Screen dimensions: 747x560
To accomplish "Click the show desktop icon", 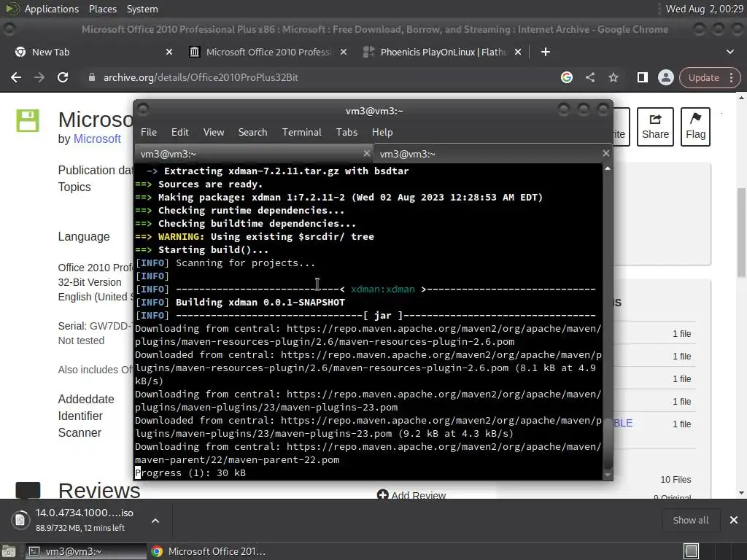I will click(9, 551).
